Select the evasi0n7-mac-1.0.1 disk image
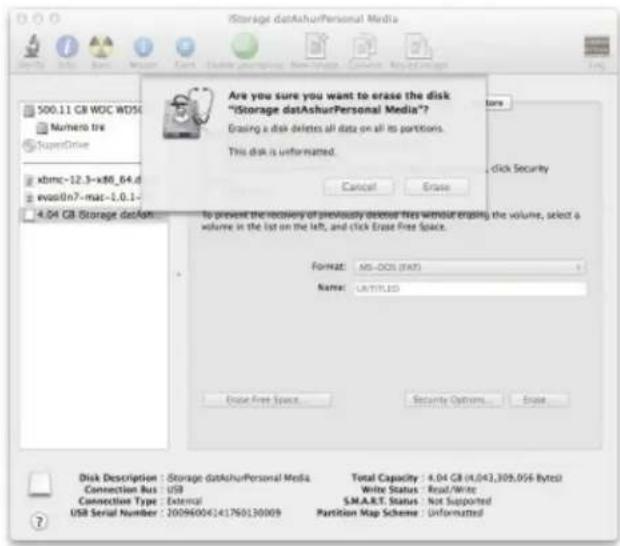This screenshot has height=546, width=620. [82, 197]
